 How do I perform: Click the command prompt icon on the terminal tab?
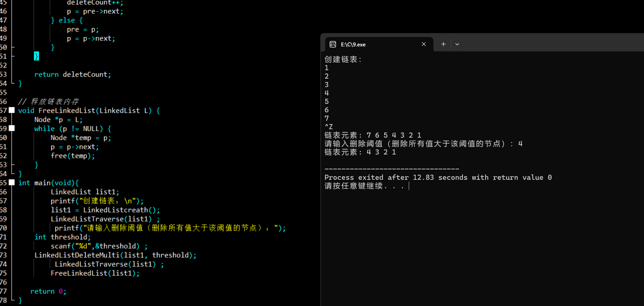333,44
